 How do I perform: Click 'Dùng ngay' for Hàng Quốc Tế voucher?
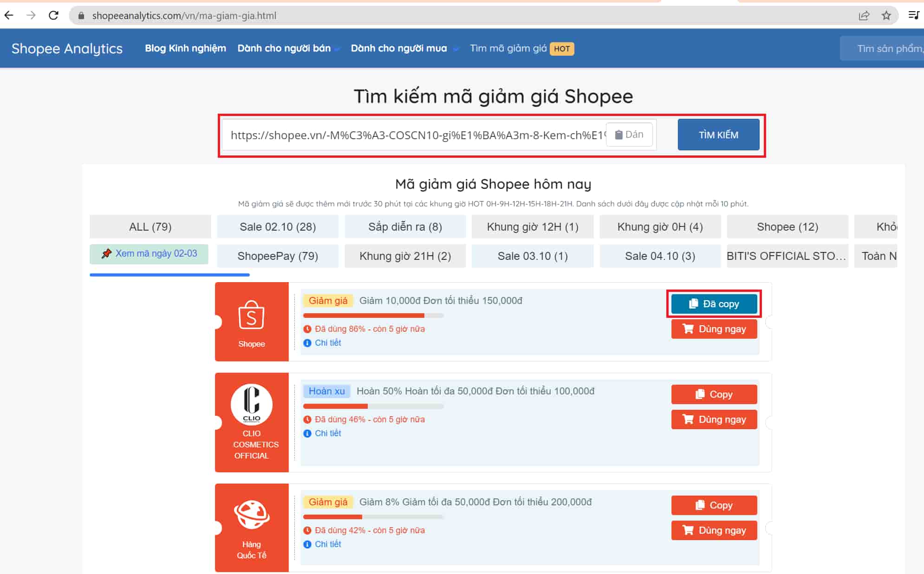pyautogui.click(x=714, y=530)
